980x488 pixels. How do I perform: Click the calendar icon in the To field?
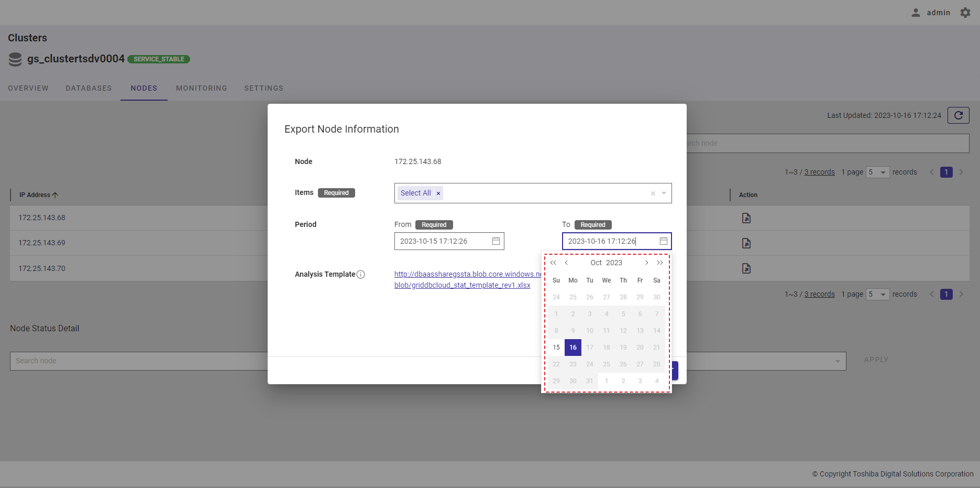pyautogui.click(x=663, y=241)
